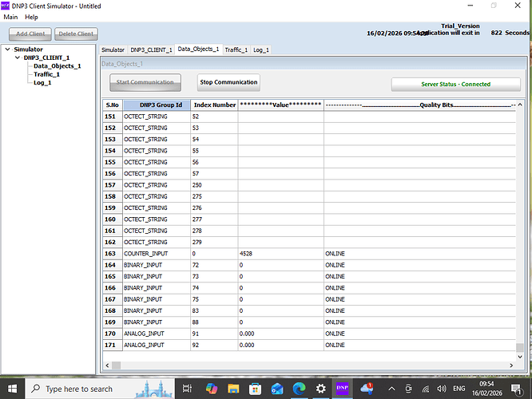The width and height of the screenshot is (532, 399).
Task: Click in the taskbar search box
Action: click(x=78, y=389)
